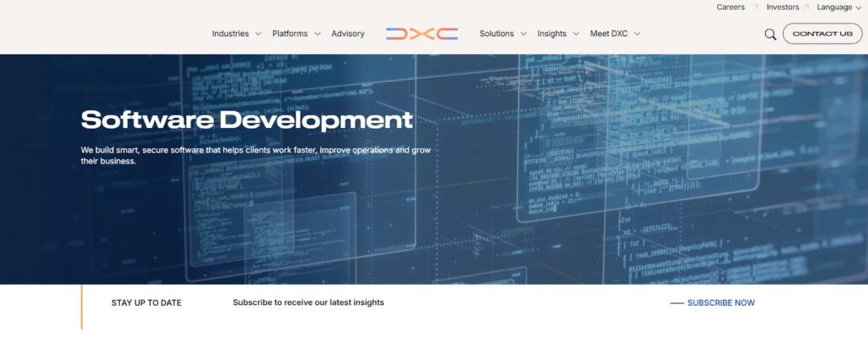Image resolution: width=868 pixels, height=342 pixels.
Task: Click the Software Development heading
Action: tap(247, 120)
